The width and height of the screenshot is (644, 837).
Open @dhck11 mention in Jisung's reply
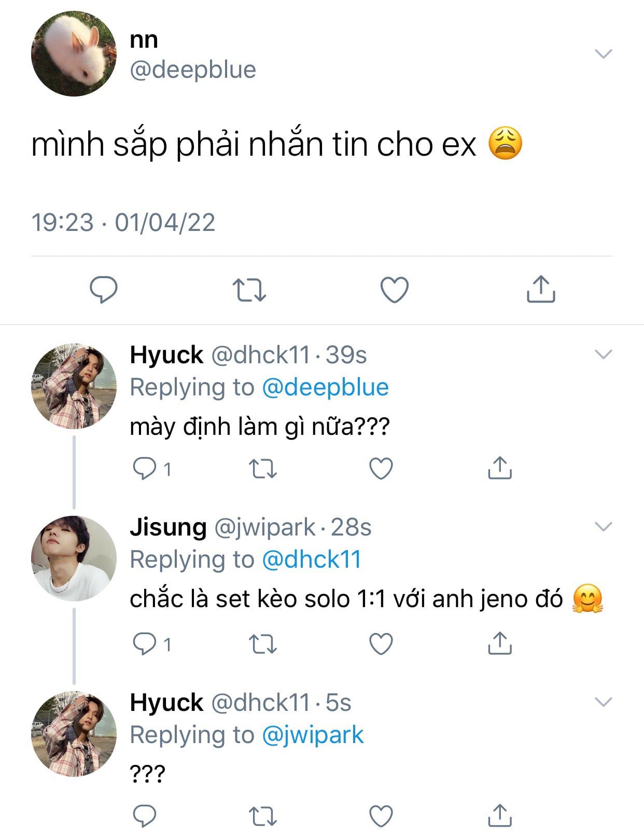(311, 560)
